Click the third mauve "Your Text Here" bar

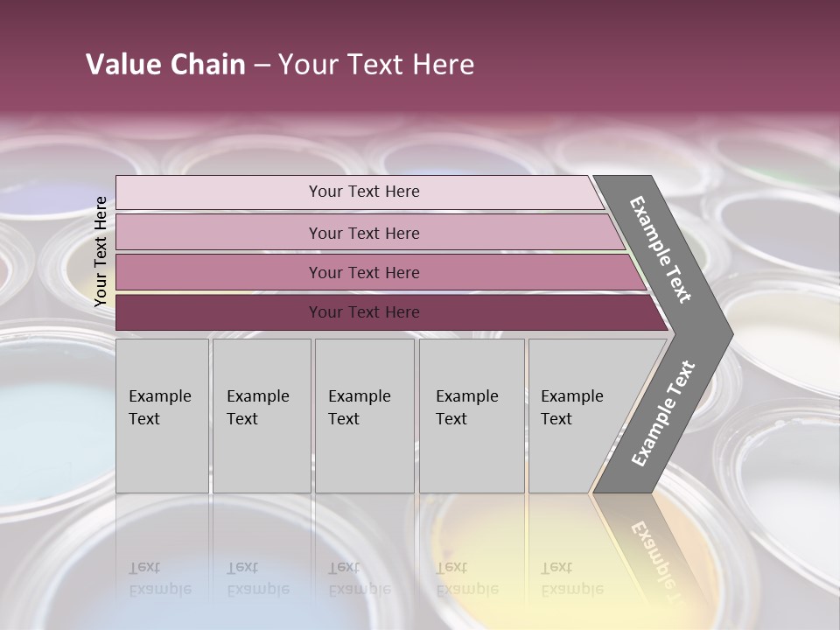pos(363,272)
